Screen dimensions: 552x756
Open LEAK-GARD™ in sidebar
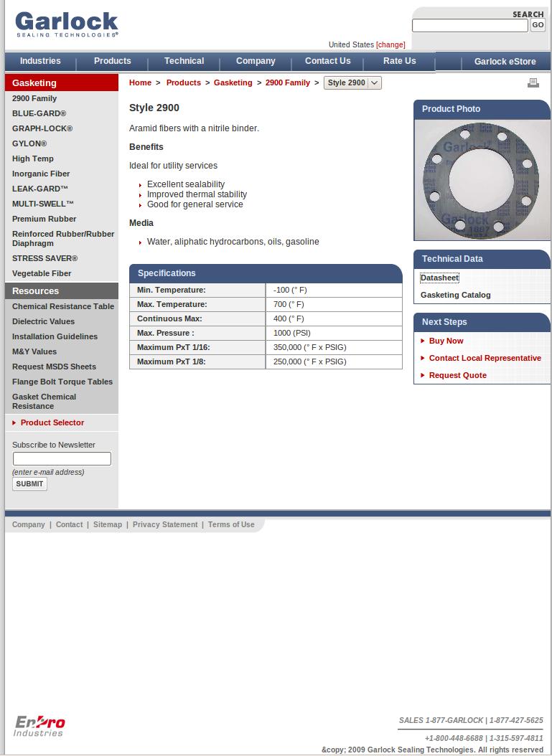click(x=40, y=189)
